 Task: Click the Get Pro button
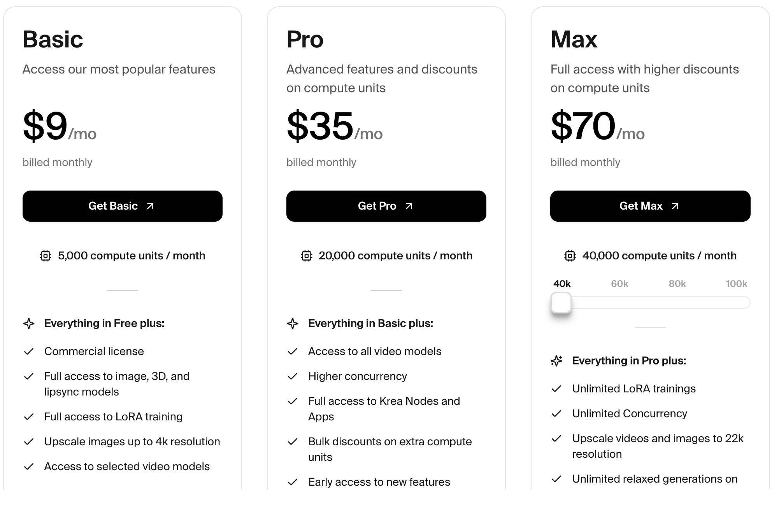(x=386, y=206)
